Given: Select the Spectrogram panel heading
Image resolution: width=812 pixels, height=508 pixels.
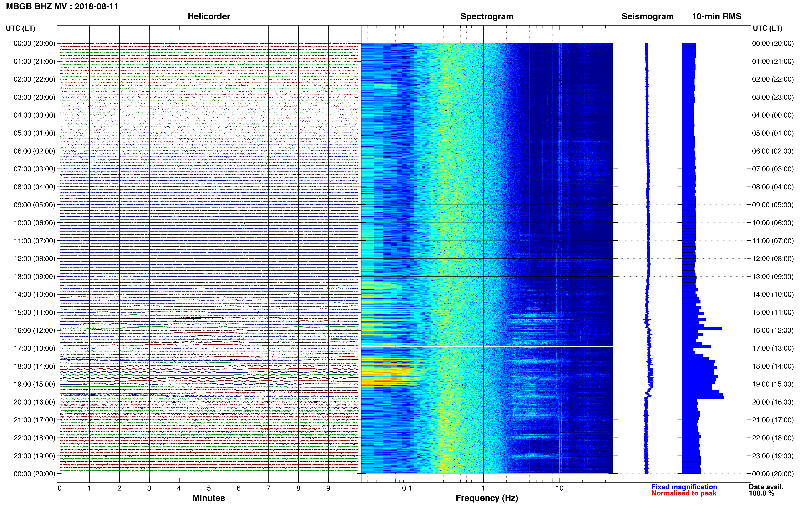Looking at the screenshot, I should pos(487,16).
